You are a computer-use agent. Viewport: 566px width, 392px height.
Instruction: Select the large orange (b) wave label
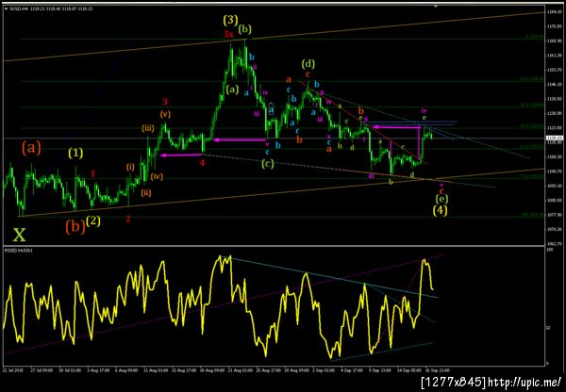coord(75,227)
